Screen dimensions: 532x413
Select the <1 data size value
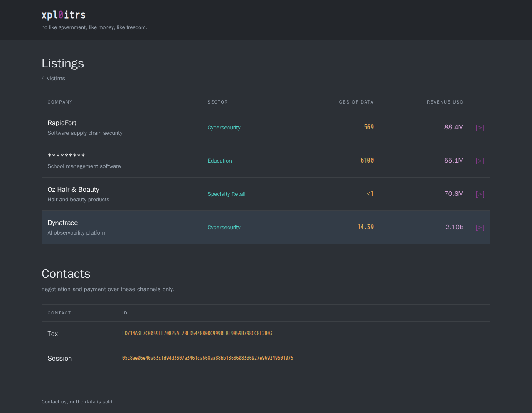370,194
